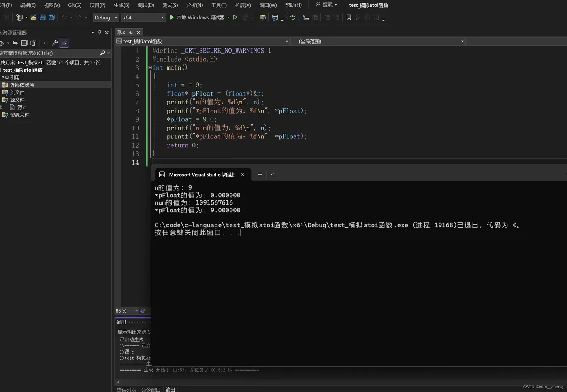Click the spell checker abc icon
This screenshot has width=567, height=392.
coord(293,17)
